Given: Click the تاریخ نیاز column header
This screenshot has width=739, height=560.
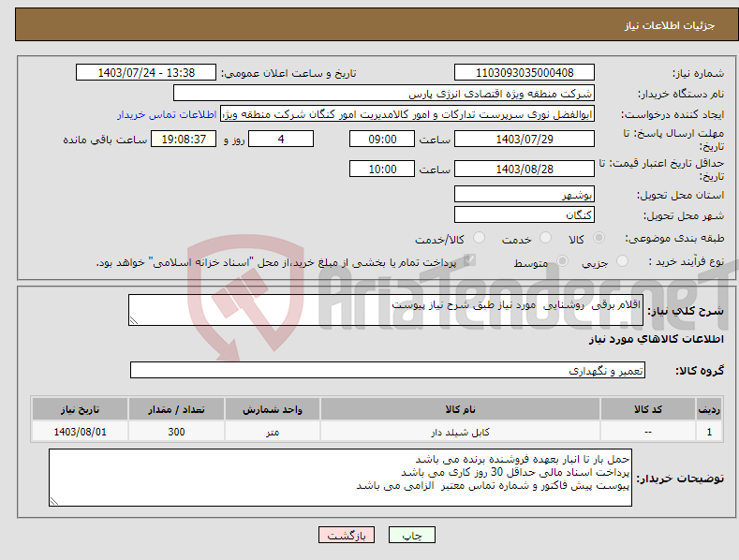Looking at the screenshot, I should tap(81, 409).
